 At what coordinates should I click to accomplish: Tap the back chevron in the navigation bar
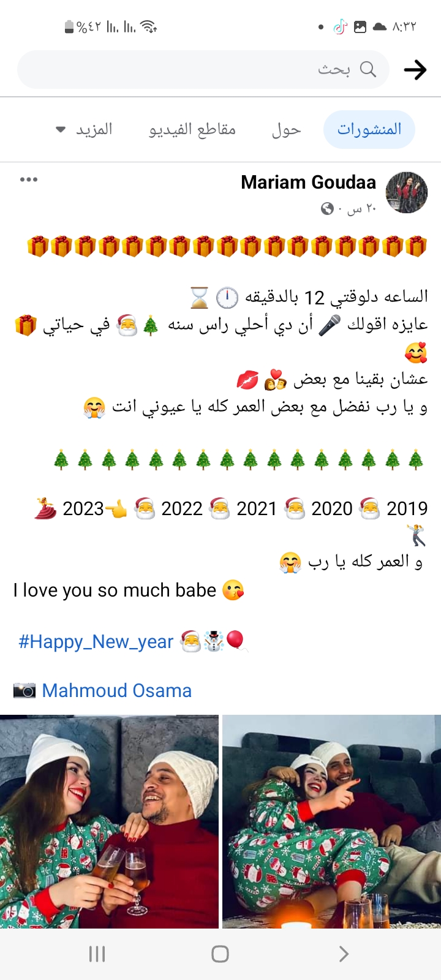pyautogui.click(x=343, y=953)
